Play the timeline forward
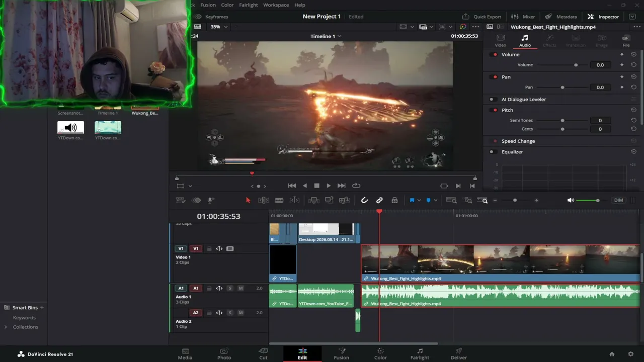Screen dimensions: 644x362 point(329,186)
